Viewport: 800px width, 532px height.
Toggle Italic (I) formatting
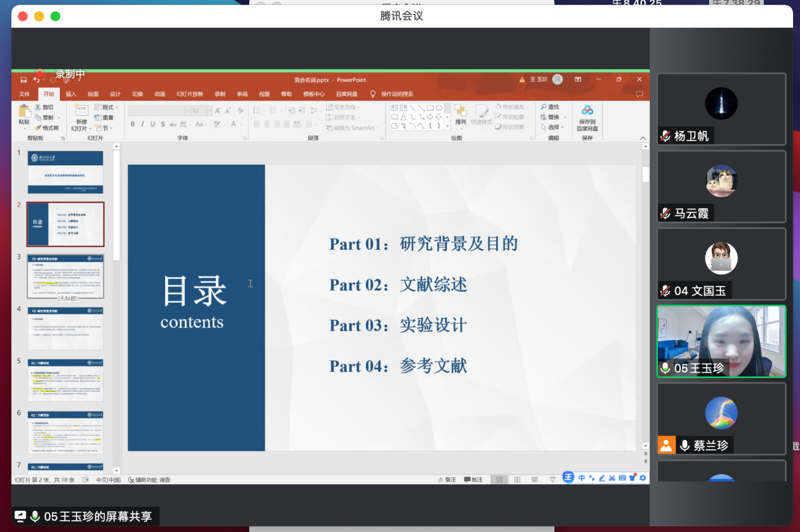click(x=143, y=124)
